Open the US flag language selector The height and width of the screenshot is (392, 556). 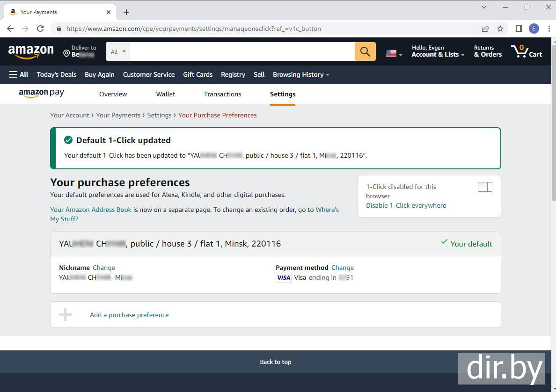pyautogui.click(x=394, y=53)
